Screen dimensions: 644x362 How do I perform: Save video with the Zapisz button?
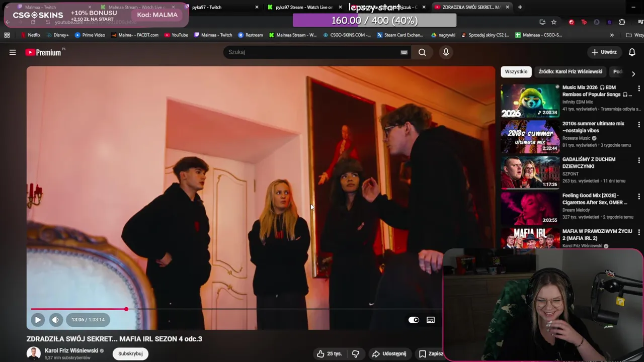pos(431,354)
